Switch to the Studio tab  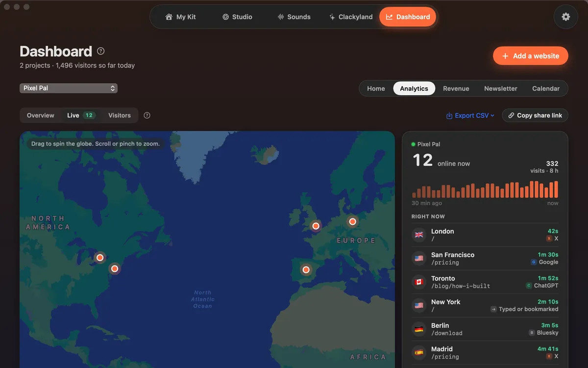point(237,17)
